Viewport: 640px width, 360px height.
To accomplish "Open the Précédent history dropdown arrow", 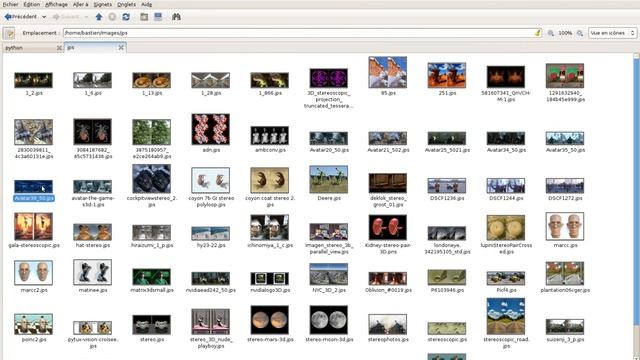I will point(44,17).
